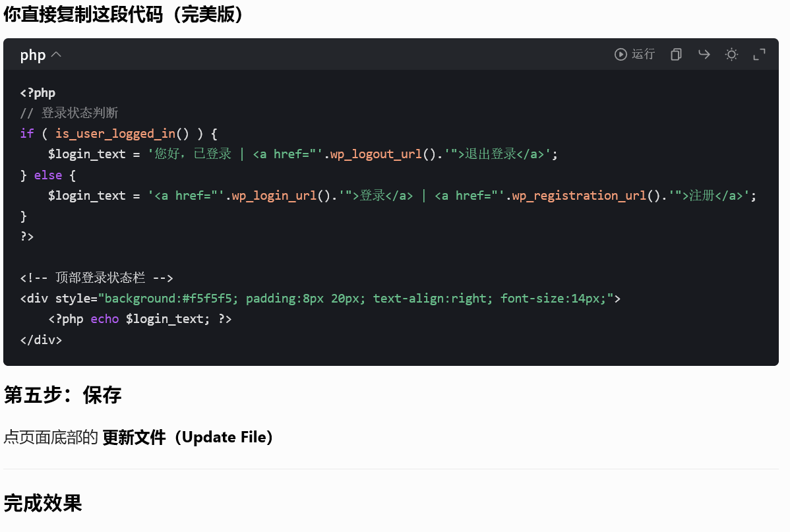Click the 完成效果 heading
This screenshot has height=532, width=790.
[x=42, y=503]
